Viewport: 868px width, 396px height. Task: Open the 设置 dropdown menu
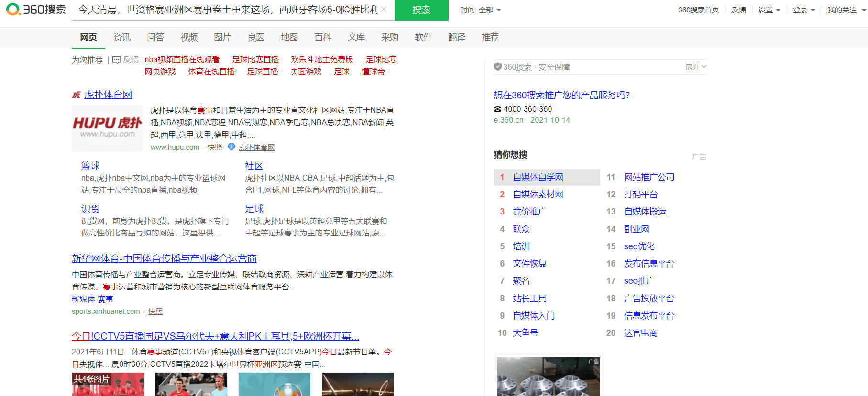coord(769,10)
